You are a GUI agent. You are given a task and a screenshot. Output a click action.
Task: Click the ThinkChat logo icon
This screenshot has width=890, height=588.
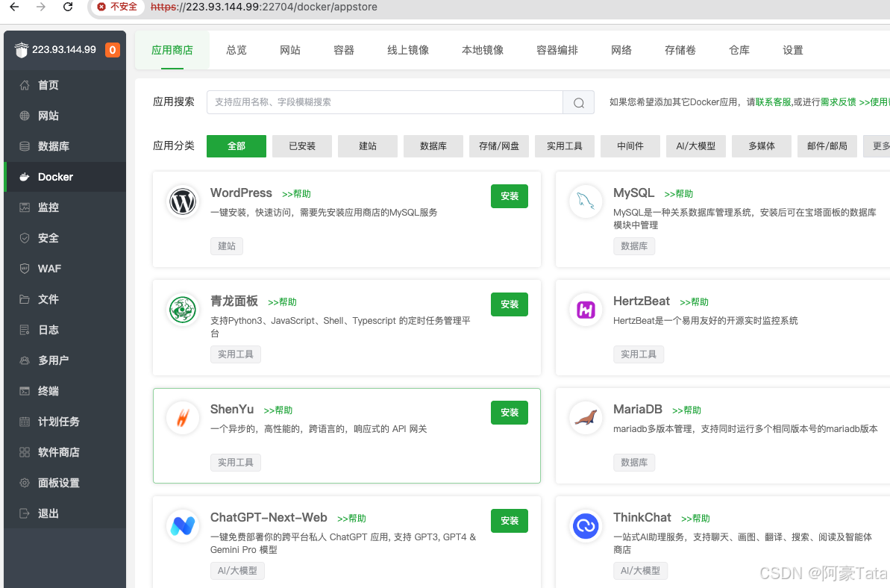tap(586, 526)
